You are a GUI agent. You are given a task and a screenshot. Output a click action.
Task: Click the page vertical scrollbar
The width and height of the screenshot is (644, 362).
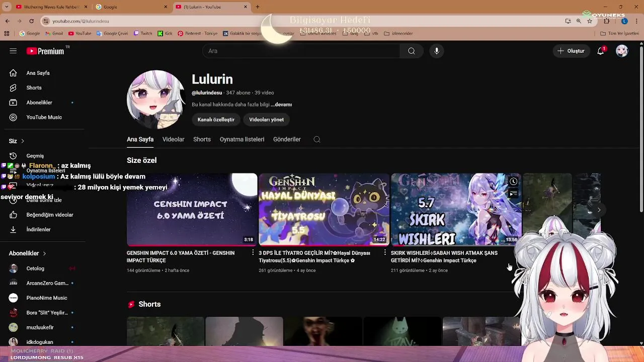coord(641,128)
